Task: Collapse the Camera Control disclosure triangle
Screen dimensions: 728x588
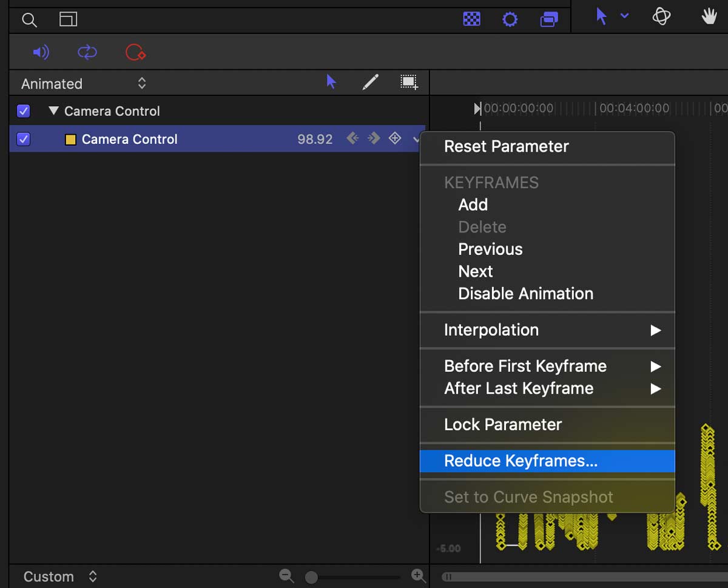Action: 53,111
